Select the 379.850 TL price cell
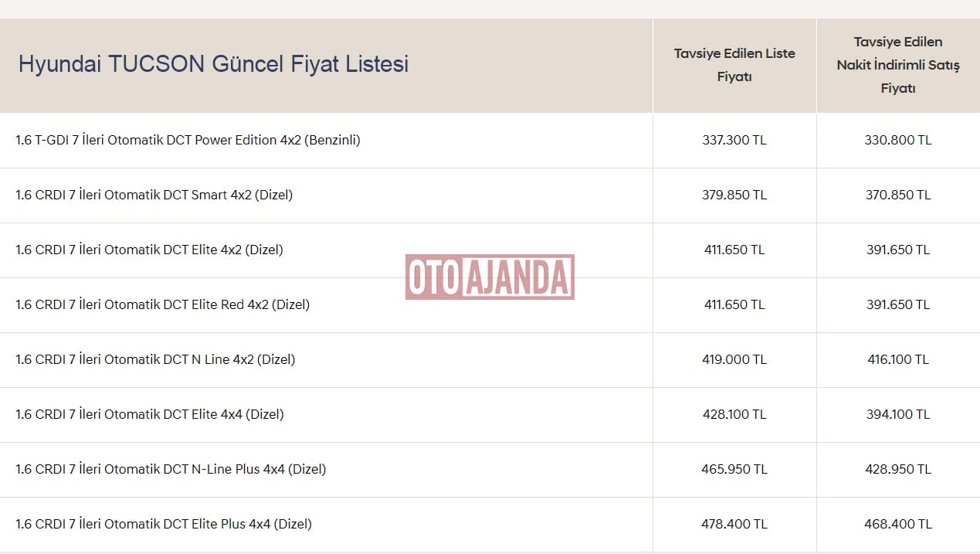The height and width of the screenshot is (554, 980). (x=734, y=195)
